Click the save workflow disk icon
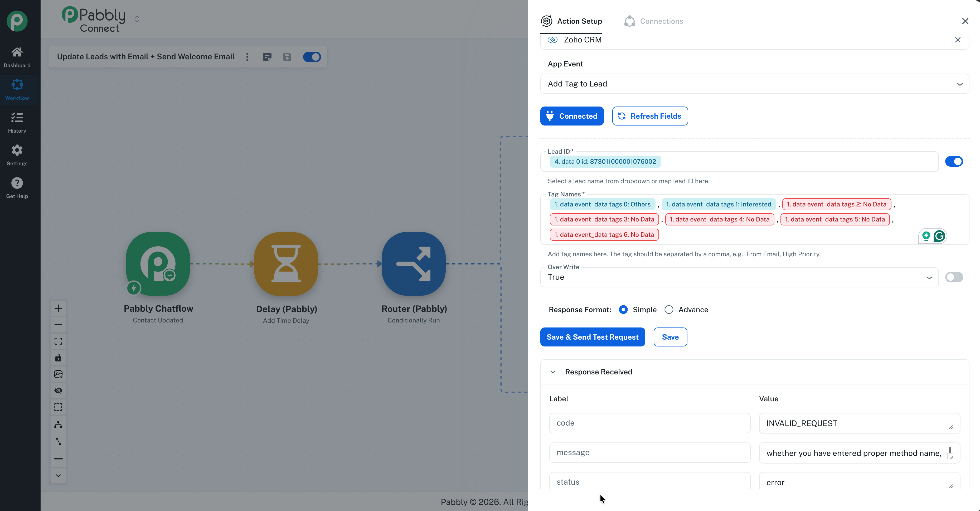This screenshot has height=511, width=980. (x=287, y=57)
